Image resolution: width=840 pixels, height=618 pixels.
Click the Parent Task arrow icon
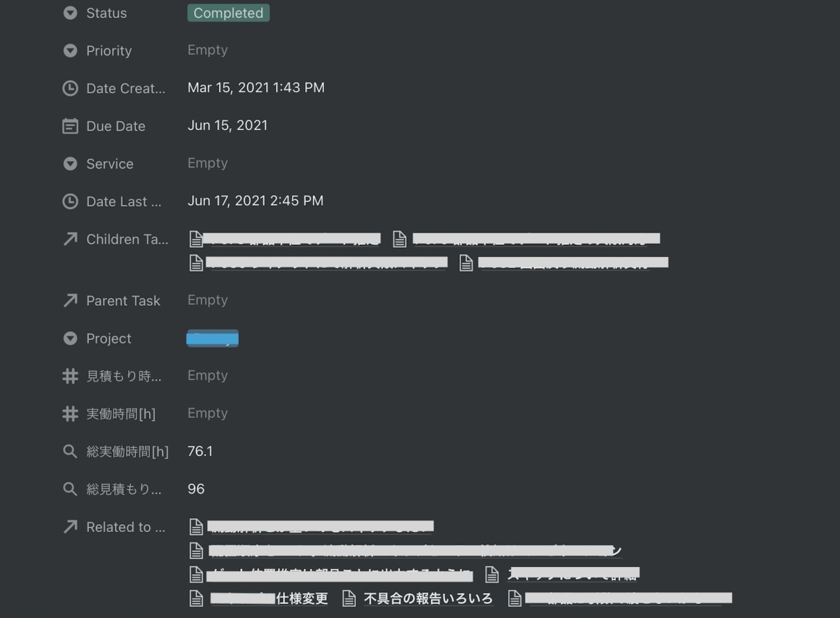[x=70, y=300]
